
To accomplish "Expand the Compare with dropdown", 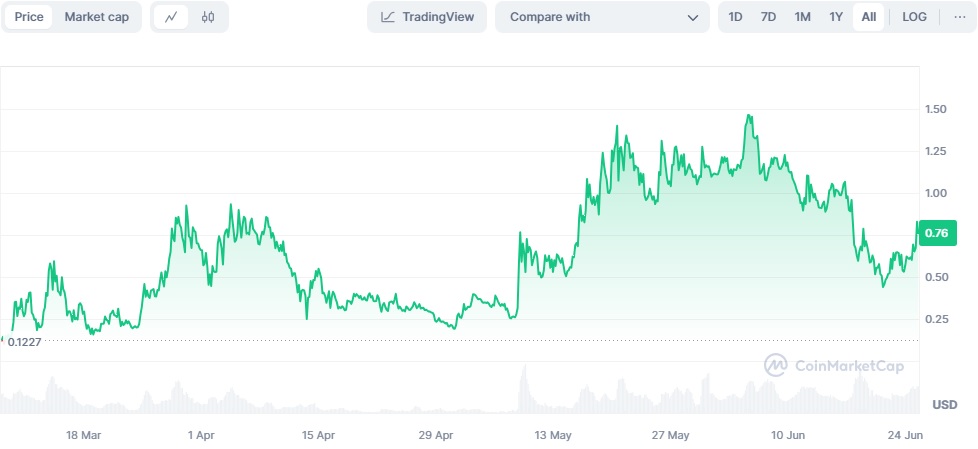I will tap(603, 17).
